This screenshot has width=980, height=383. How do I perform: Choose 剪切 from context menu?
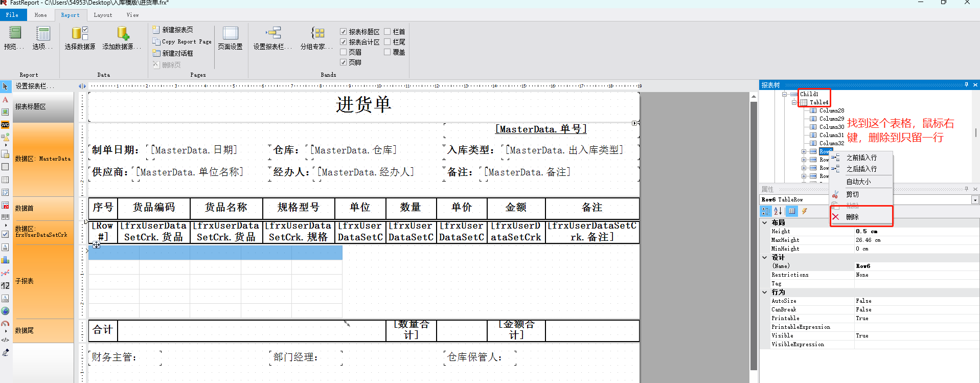tap(861, 194)
